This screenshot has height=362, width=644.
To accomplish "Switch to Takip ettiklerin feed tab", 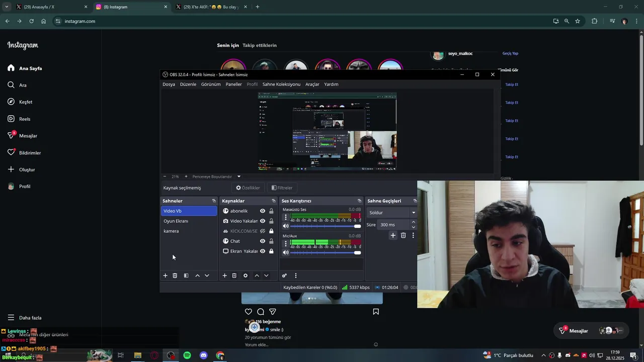I will [x=260, y=45].
